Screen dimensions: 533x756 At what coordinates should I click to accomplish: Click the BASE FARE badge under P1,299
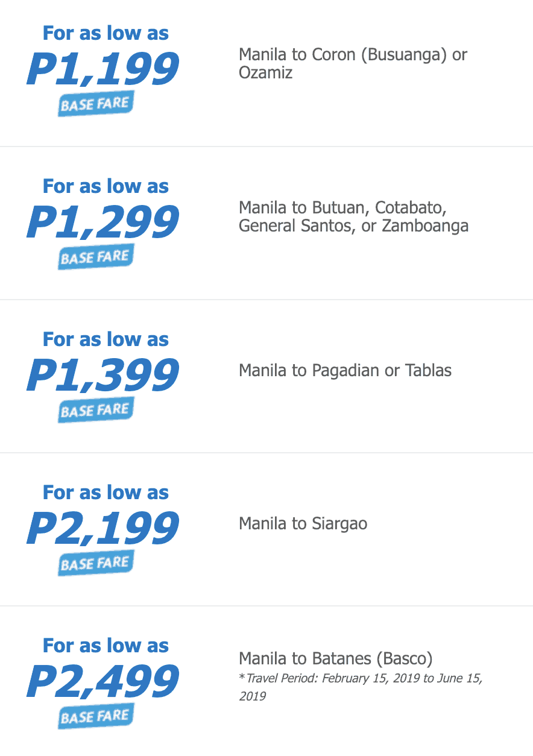pos(96,257)
